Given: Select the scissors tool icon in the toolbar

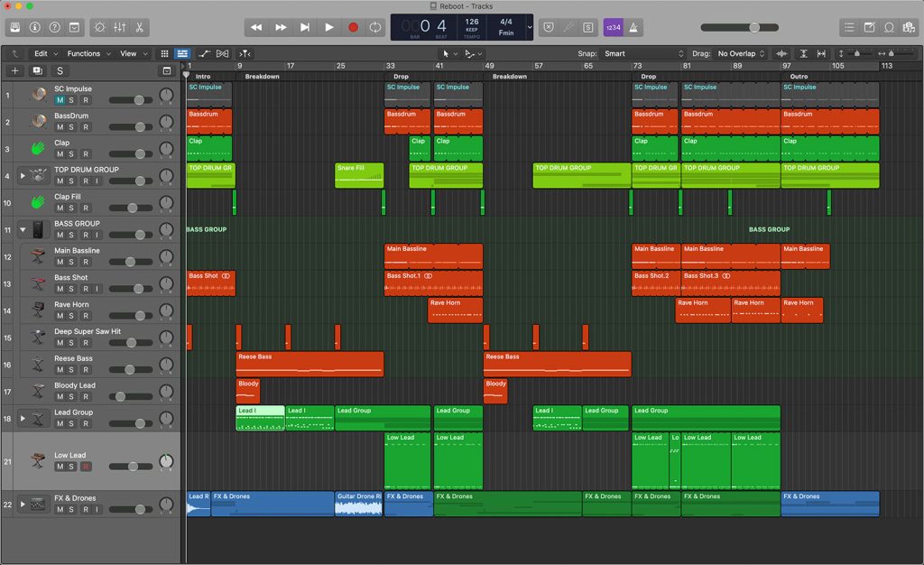Looking at the screenshot, I should (138, 27).
